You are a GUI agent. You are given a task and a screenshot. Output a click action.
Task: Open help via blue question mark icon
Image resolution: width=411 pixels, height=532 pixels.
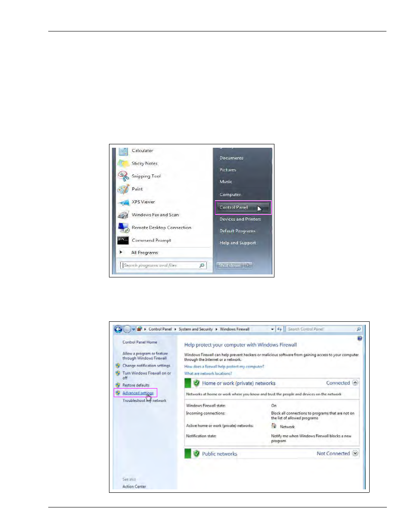click(360, 339)
